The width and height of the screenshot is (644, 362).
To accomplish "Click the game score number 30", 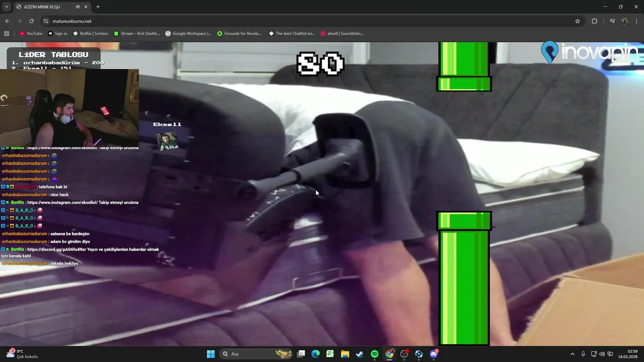I will (320, 64).
